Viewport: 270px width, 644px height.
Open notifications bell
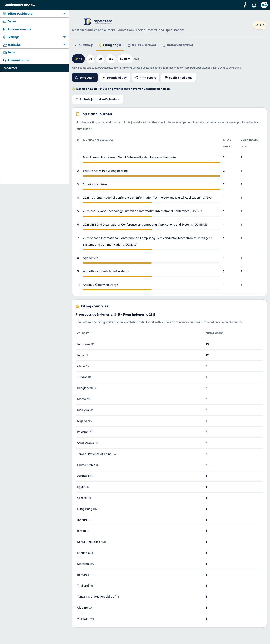[254, 5]
